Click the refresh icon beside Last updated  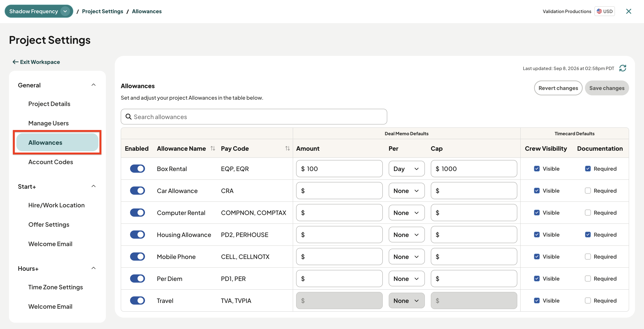[x=623, y=68]
